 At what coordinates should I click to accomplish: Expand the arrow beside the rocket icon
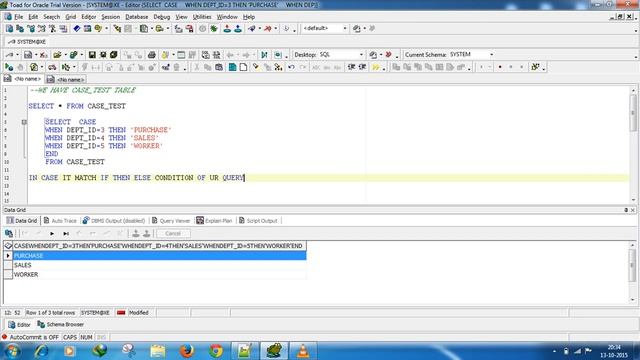260,29
